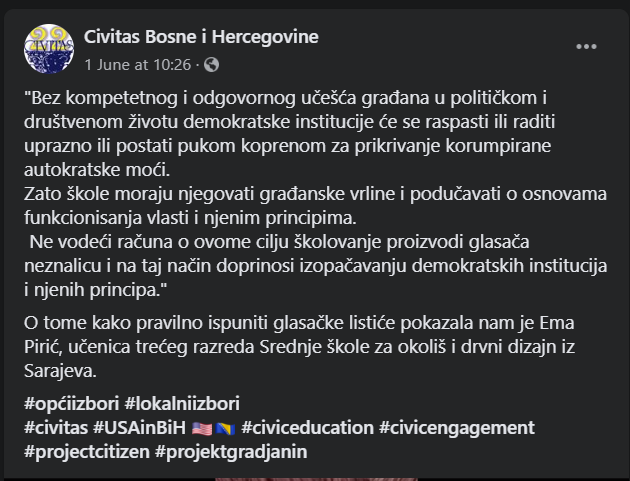Click the quoted paragraph starting 'Bez kompetetnog'

coord(289,134)
